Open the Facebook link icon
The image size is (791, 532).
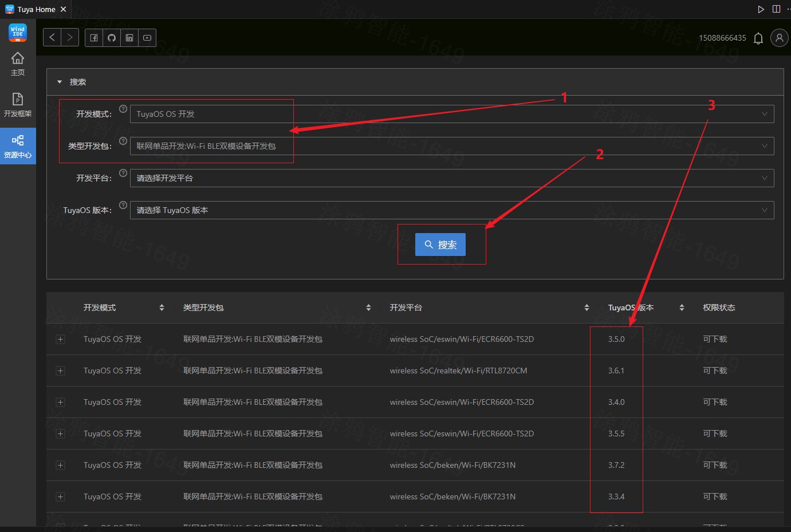coord(94,38)
